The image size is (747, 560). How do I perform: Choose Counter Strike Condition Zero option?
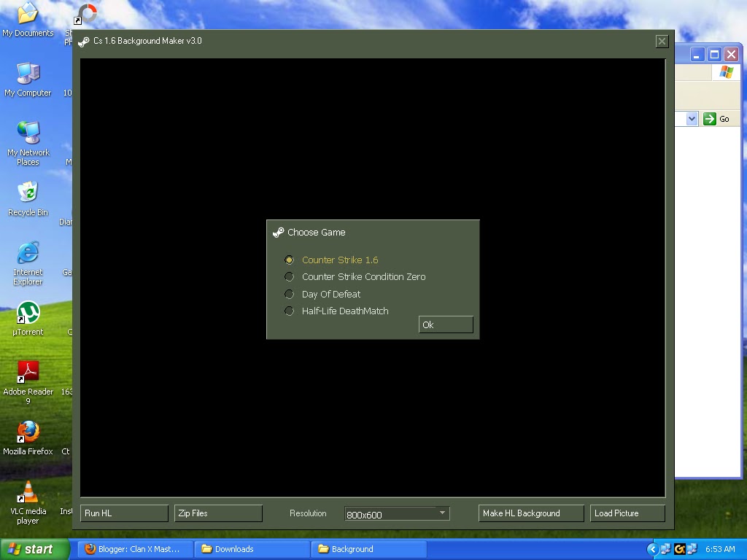(x=289, y=276)
